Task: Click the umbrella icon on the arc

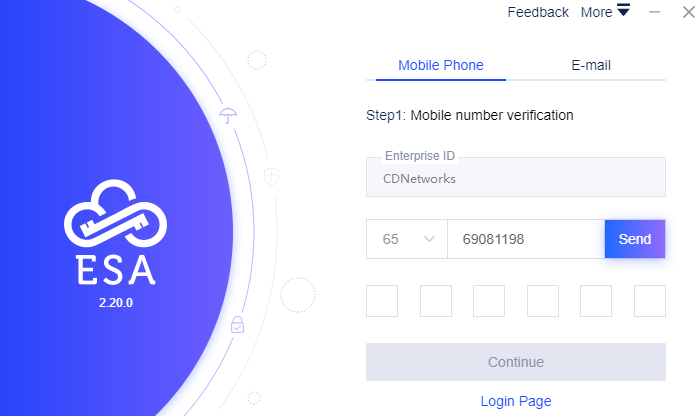Action: tap(228, 115)
